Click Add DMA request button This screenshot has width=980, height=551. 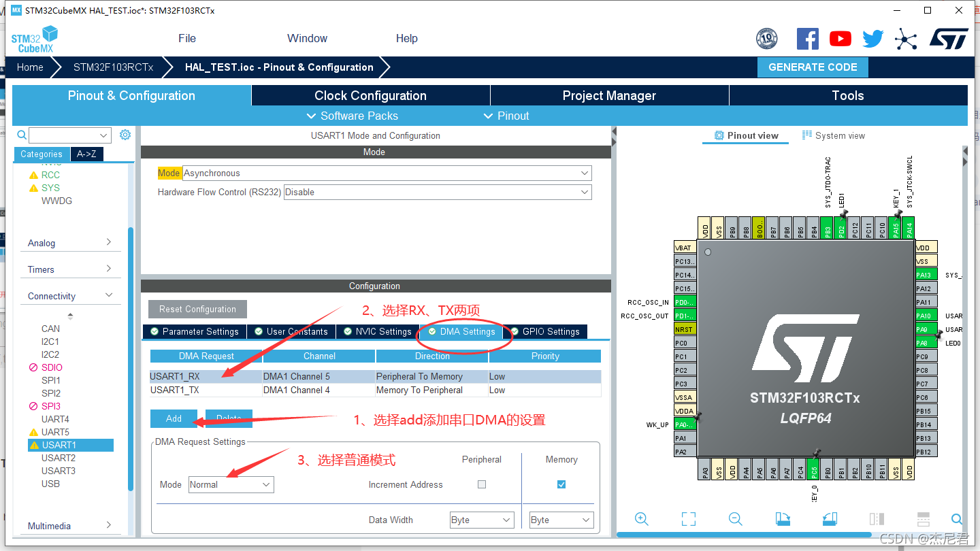click(174, 418)
